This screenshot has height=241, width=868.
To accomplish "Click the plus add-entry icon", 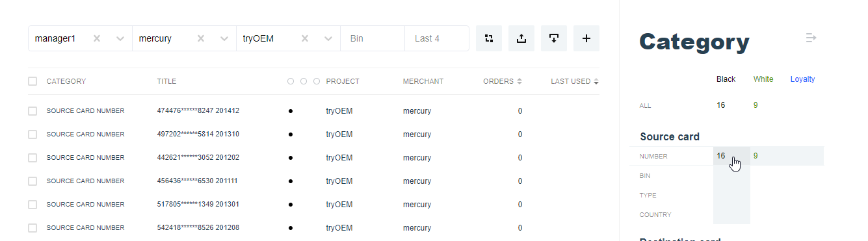I will (586, 38).
